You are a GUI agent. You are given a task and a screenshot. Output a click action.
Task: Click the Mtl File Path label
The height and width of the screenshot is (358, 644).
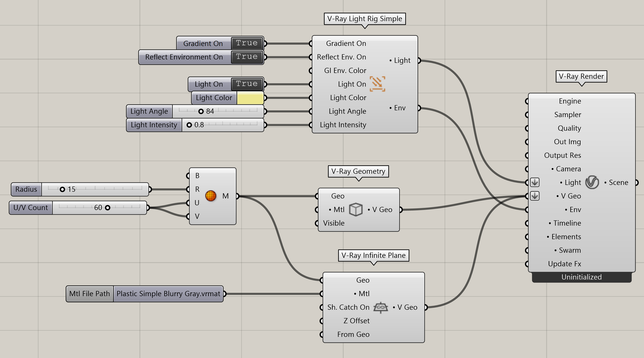(x=90, y=294)
